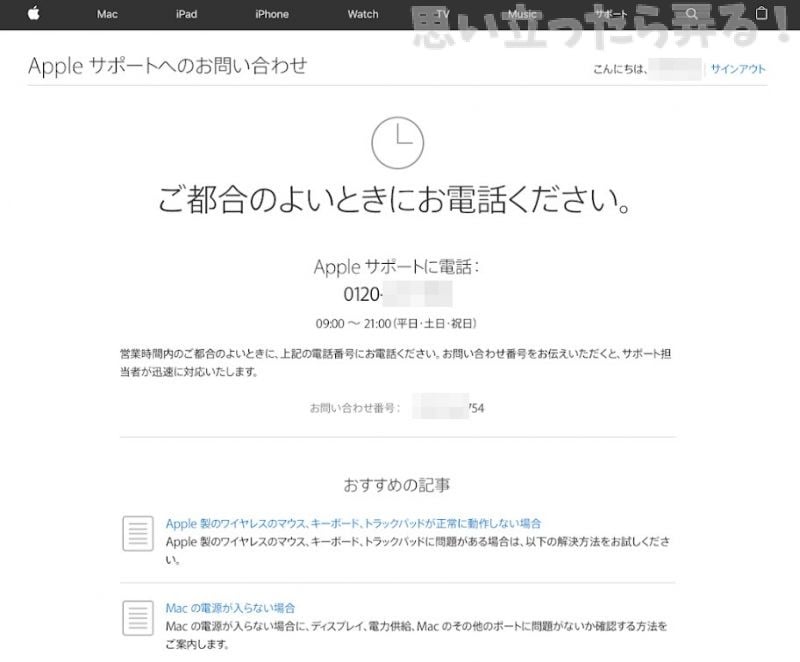Click the サインアウト link
Screen dimensions: 800x662
point(738,69)
